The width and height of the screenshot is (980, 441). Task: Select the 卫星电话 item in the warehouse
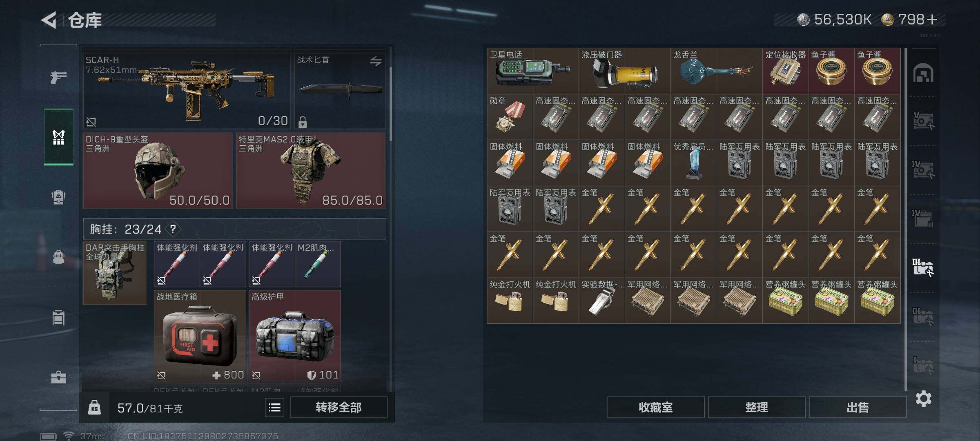click(532, 71)
